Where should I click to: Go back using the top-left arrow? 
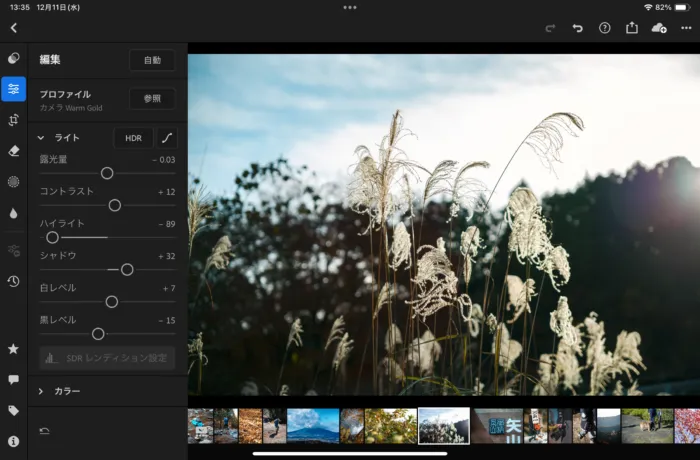[13, 28]
